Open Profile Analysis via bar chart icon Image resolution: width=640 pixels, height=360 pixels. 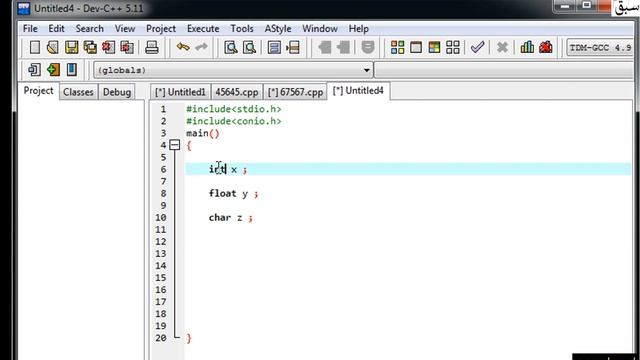tap(527, 47)
